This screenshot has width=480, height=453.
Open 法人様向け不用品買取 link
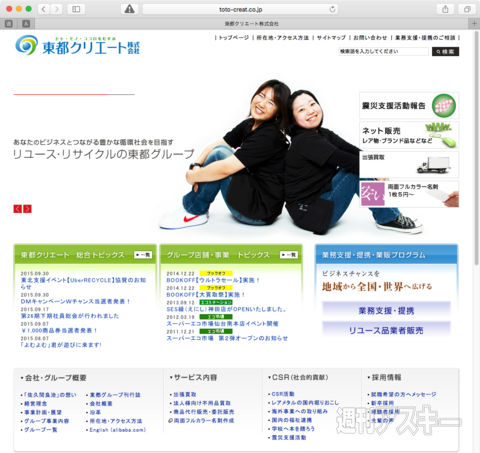202,403
